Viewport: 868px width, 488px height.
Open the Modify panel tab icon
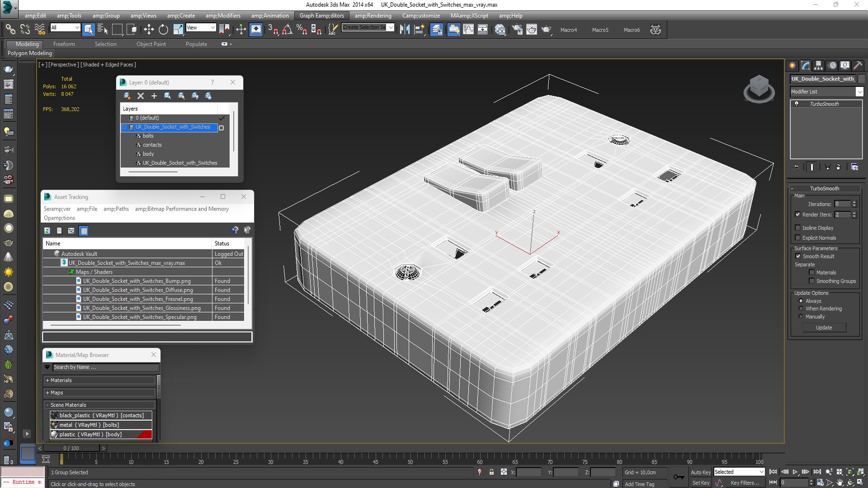coord(806,66)
